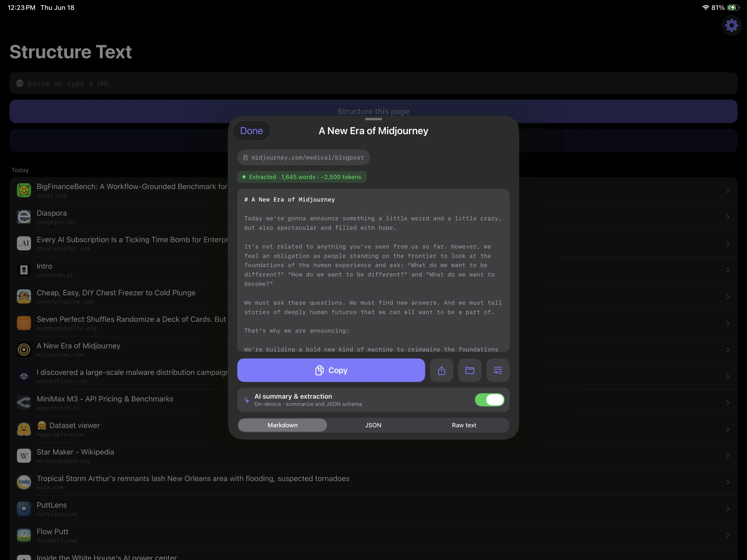This screenshot has width=747, height=560.
Task: Open settings via the gear icon
Action: click(x=731, y=25)
